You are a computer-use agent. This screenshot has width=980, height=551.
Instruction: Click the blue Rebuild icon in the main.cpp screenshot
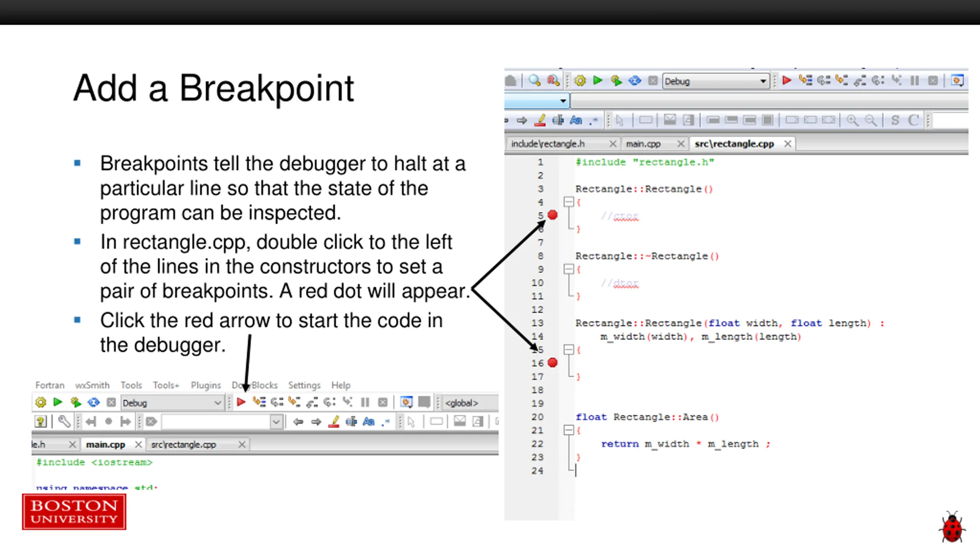point(93,402)
